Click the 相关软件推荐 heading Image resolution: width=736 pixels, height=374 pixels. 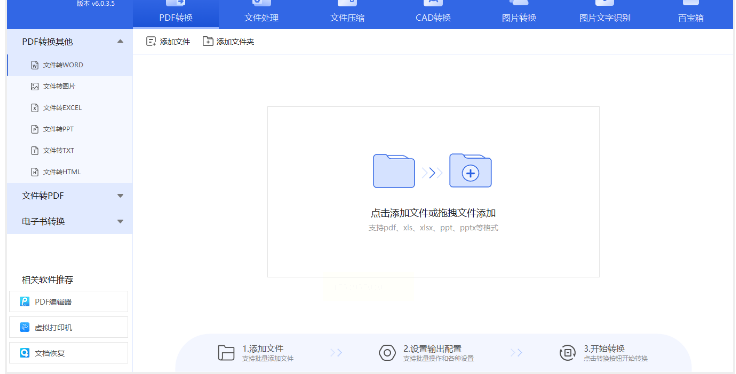[47, 280]
